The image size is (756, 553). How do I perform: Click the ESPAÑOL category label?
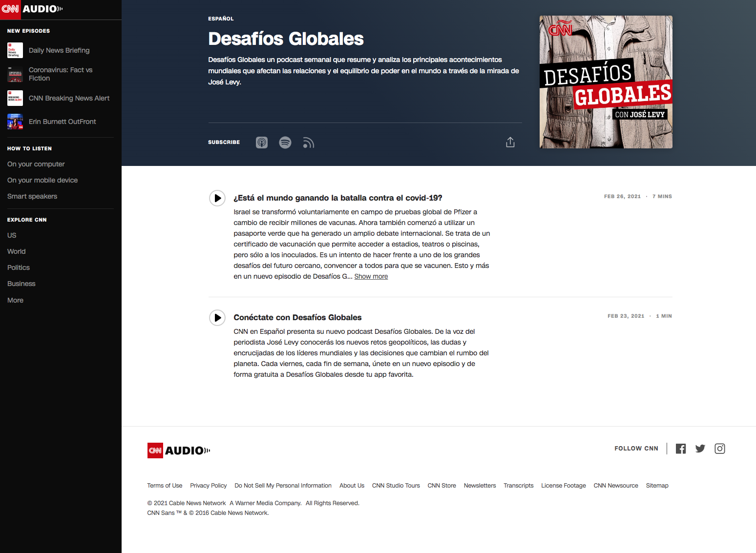[221, 19]
